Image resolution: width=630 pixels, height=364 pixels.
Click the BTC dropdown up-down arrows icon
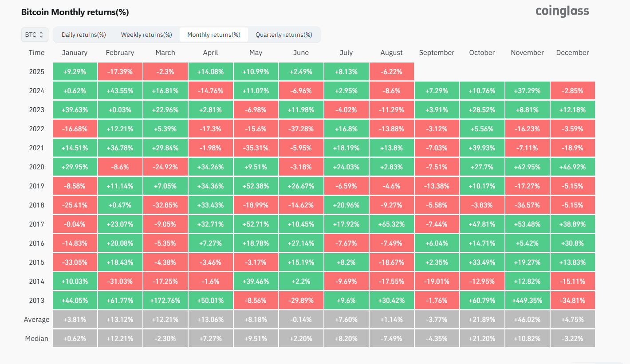pyautogui.click(x=41, y=35)
